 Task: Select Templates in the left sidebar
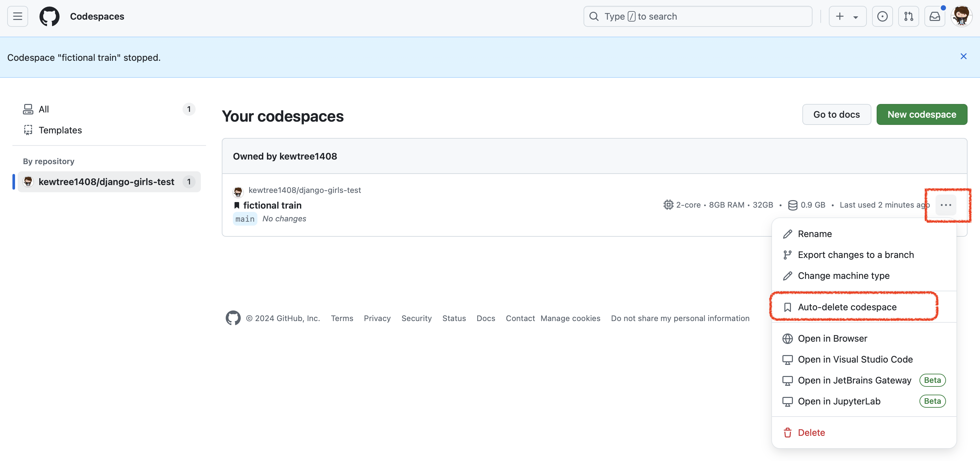coord(60,130)
